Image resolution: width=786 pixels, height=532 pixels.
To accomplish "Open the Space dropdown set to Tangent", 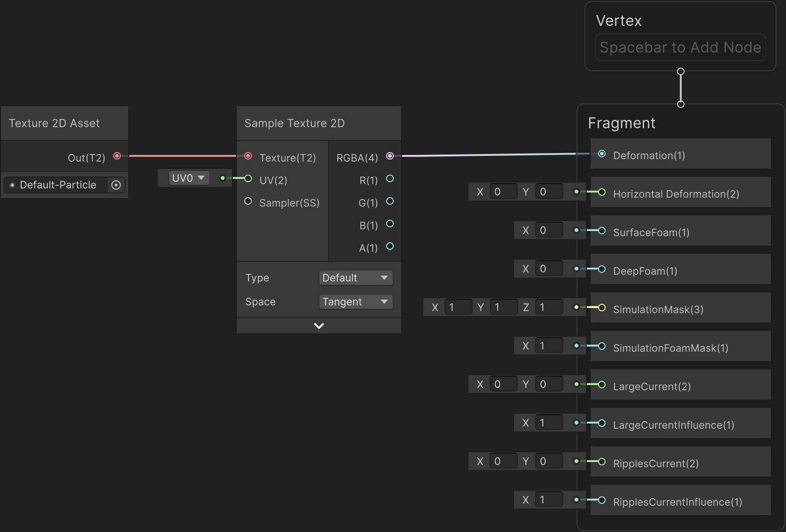I will pyautogui.click(x=356, y=302).
